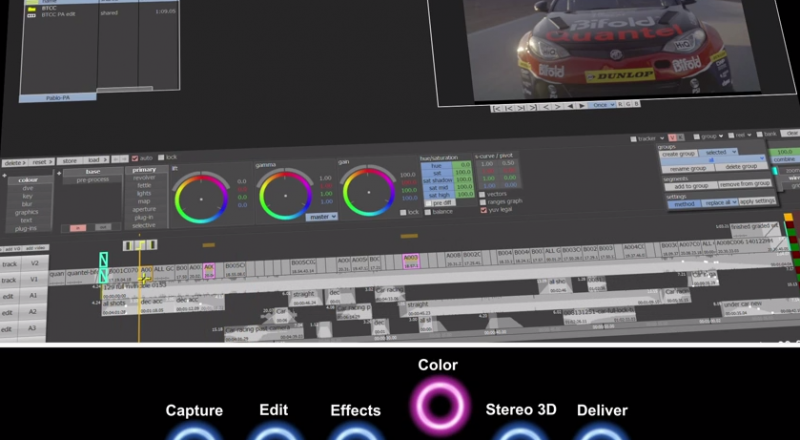Select the primary tab in colour tools
This screenshot has height=440, width=800.
pyautogui.click(x=144, y=171)
